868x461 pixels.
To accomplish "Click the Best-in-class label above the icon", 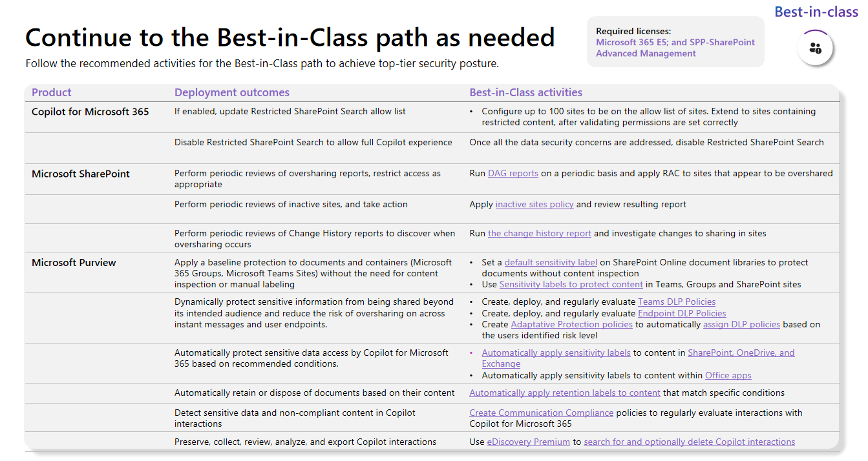I will pyautogui.click(x=816, y=12).
